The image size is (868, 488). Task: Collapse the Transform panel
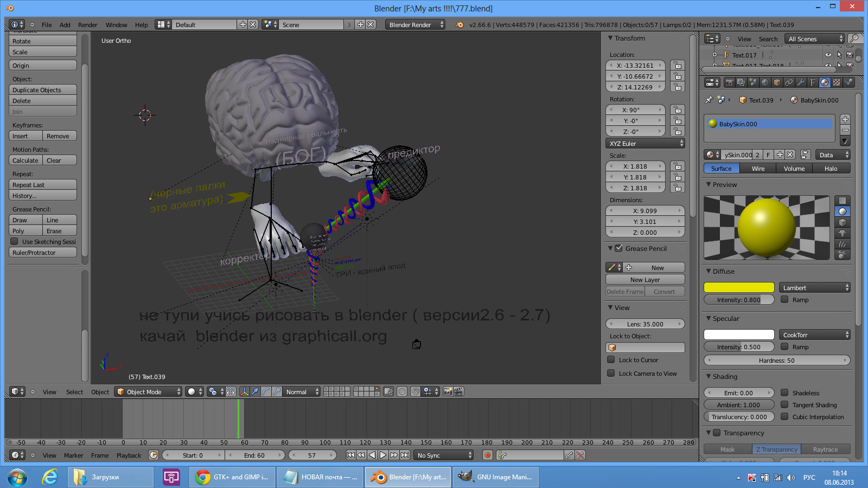tap(610, 38)
